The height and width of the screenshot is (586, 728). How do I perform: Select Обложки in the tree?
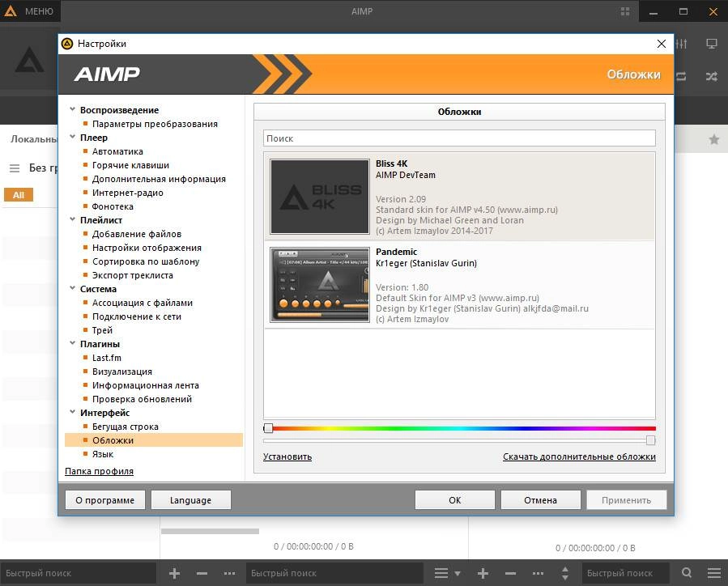click(x=154, y=440)
